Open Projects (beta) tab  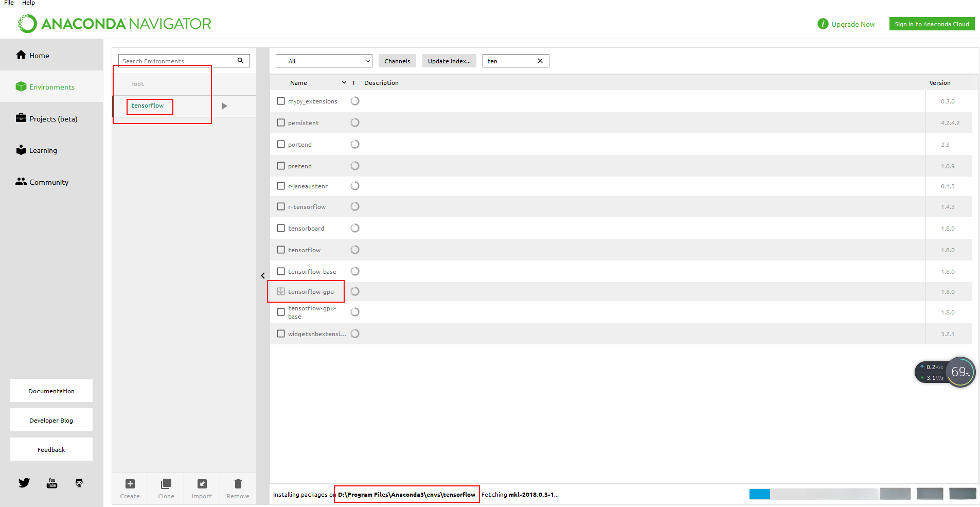(x=51, y=118)
